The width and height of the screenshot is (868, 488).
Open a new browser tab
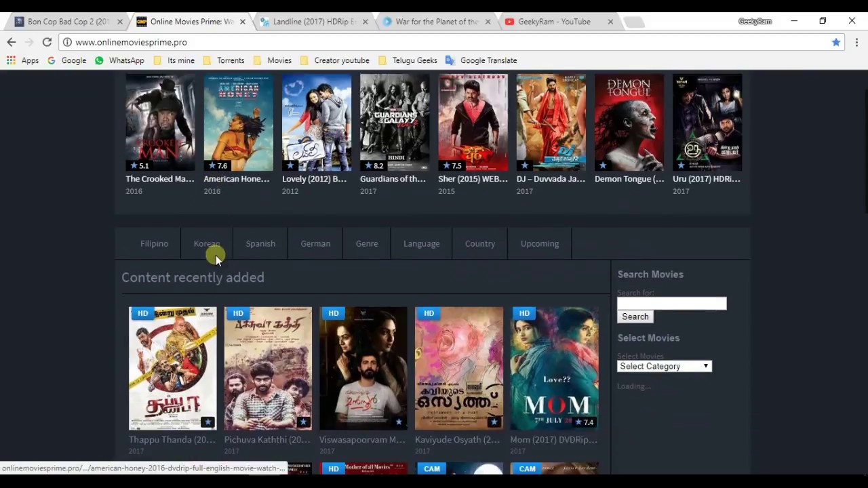tap(633, 22)
